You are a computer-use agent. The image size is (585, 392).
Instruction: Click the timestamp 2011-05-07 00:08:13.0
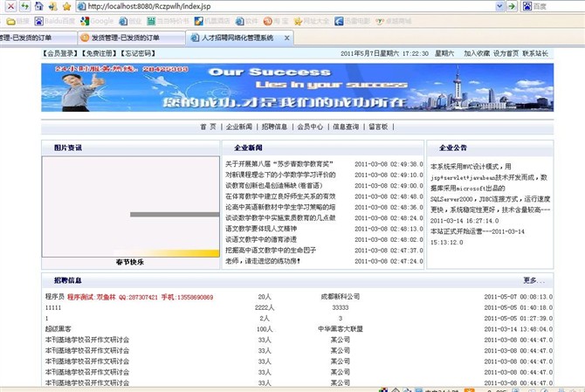(x=519, y=297)
